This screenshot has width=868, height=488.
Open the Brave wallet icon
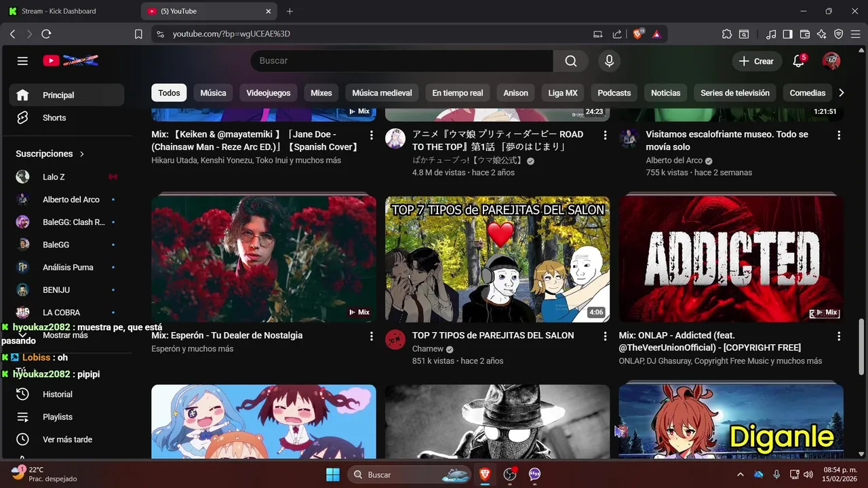(805, 34)
